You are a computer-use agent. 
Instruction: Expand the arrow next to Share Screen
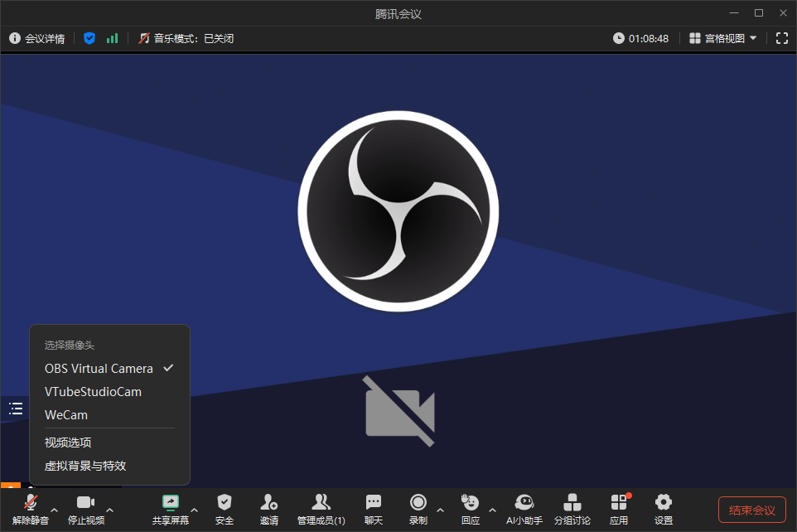(x=194, y=510)
